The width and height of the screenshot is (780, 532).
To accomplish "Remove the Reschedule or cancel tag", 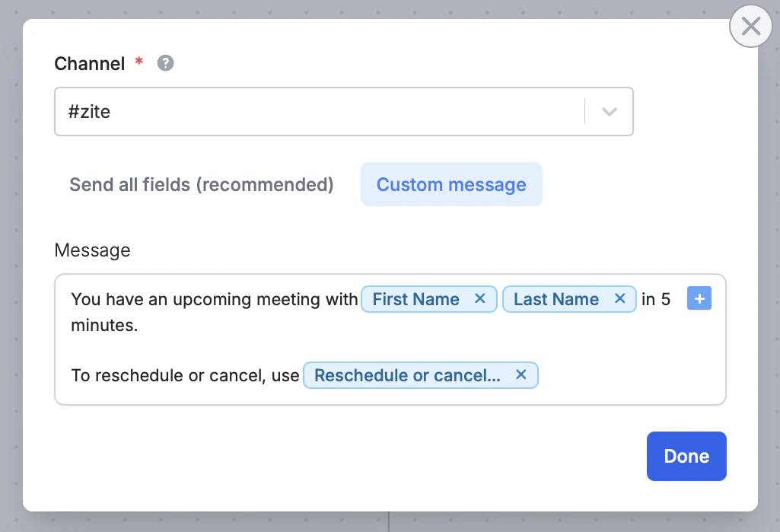I will [521, 375].
